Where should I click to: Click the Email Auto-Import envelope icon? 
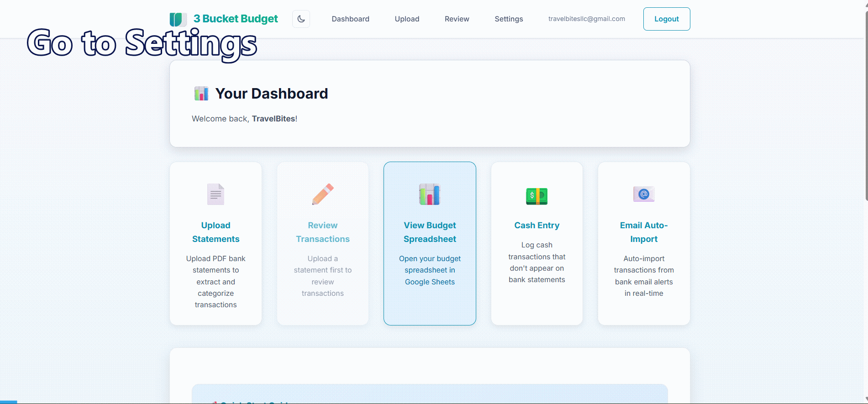[x=644, y=194]
